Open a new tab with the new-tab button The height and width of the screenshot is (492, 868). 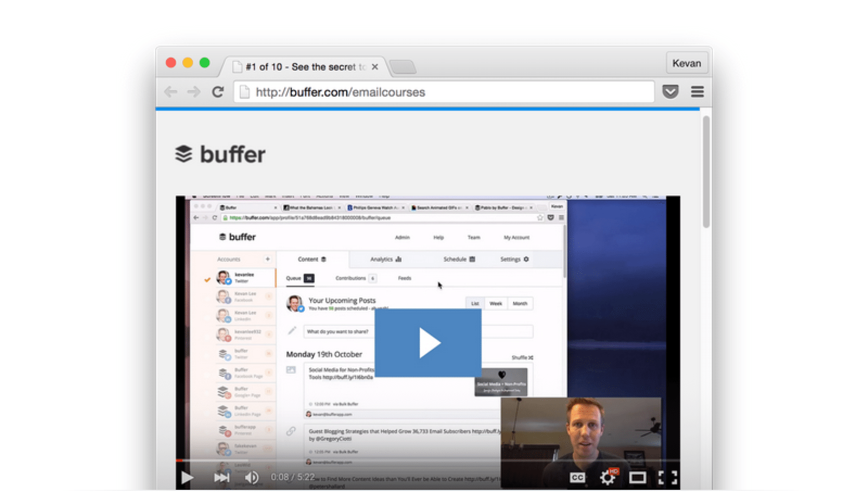(x=403, y=67)
